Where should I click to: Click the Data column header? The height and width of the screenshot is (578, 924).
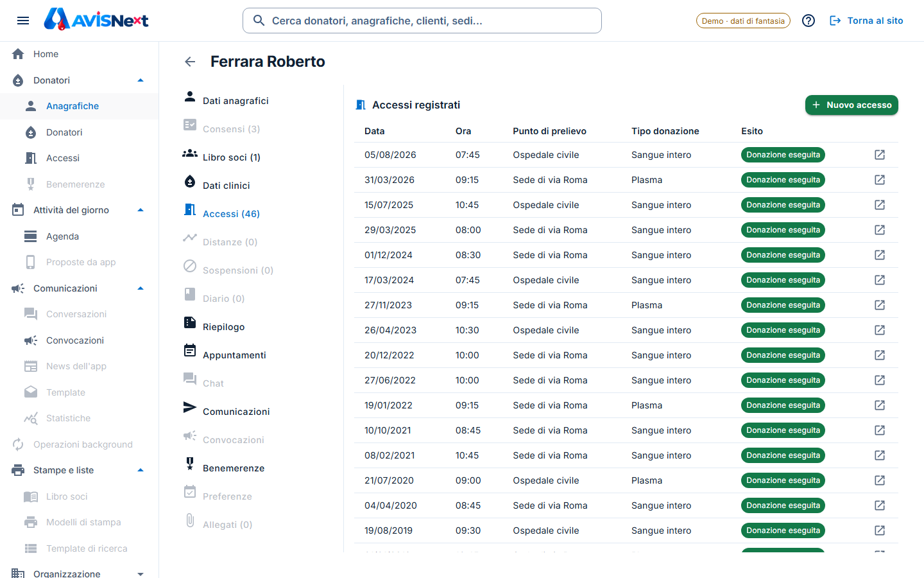click(375, 131)
